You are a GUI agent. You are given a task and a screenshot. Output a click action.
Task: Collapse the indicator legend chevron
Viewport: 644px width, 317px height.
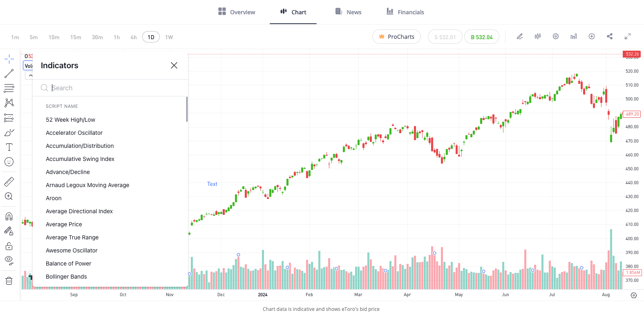[29, 76]
